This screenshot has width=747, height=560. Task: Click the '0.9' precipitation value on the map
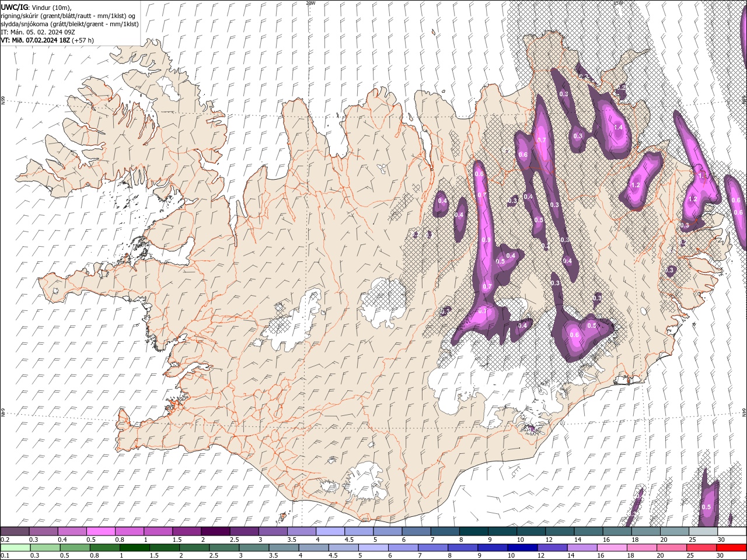coord(486,240)
